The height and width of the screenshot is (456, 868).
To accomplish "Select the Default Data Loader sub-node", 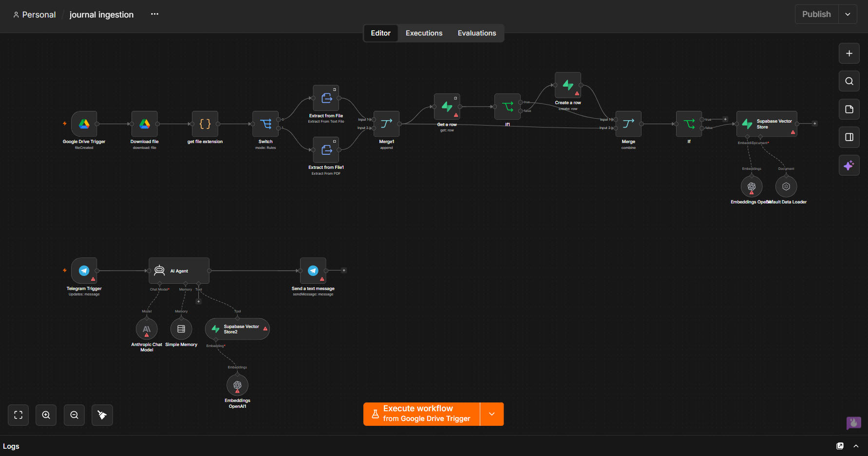I will tap(786, 186).
